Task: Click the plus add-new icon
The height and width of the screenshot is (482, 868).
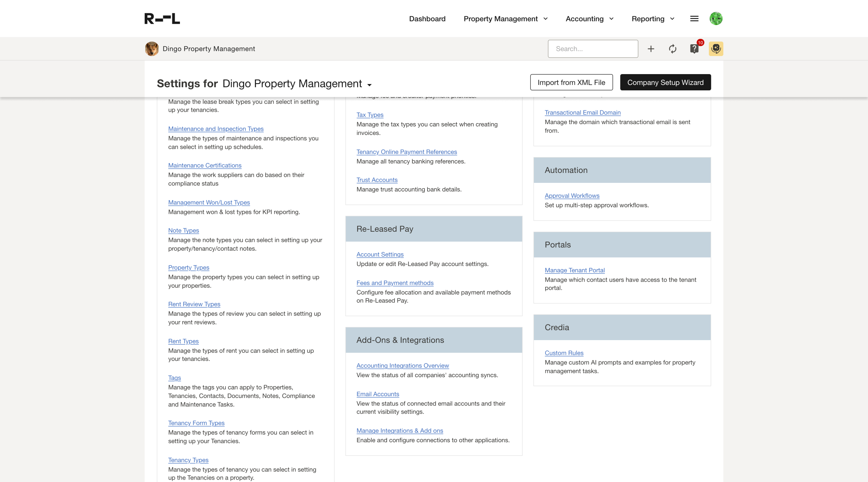Action: point(651,49)
